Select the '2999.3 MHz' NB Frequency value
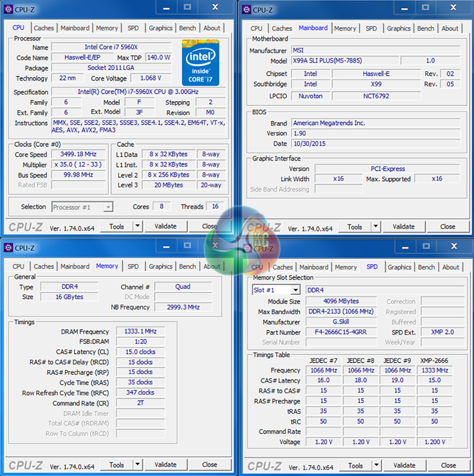 pos(183,307)
